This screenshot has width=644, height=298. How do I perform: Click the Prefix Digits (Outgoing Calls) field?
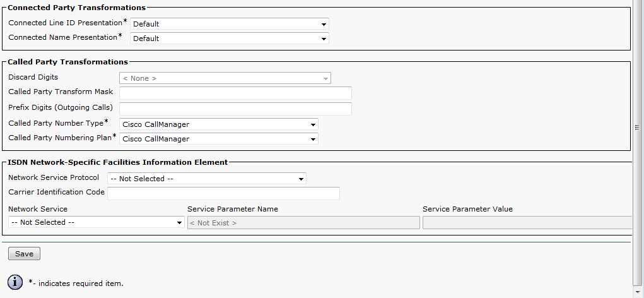click(x=235, y=109)
